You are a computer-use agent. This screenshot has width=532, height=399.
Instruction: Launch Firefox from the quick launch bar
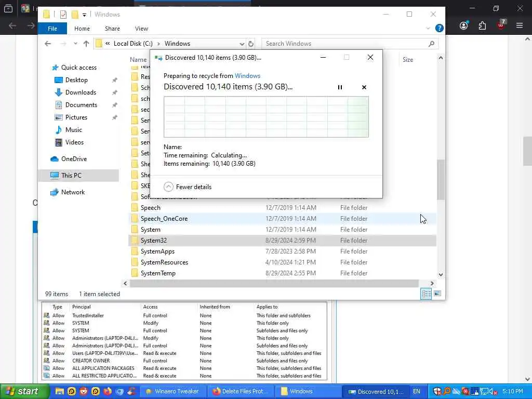click(108, 391)
